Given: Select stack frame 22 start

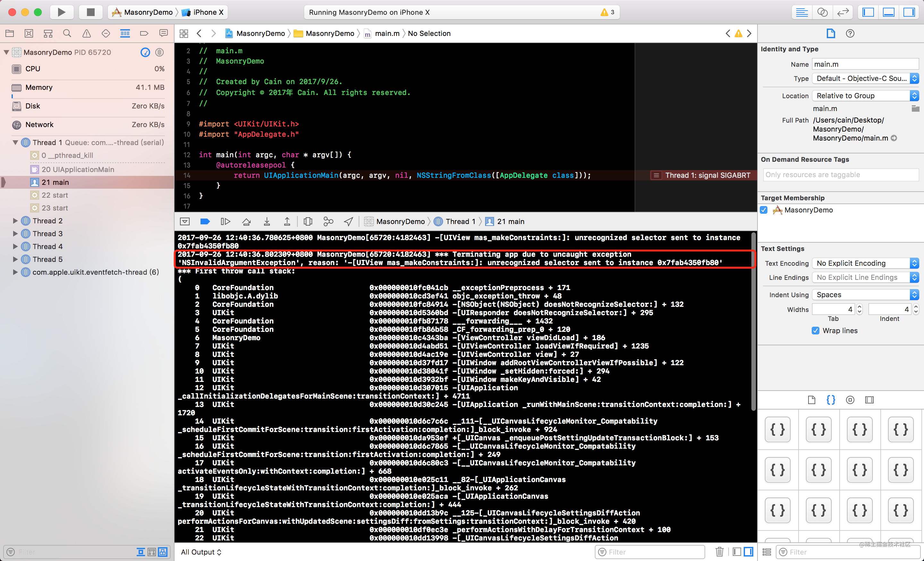Looking at the screenshot, I should (87, 195).
